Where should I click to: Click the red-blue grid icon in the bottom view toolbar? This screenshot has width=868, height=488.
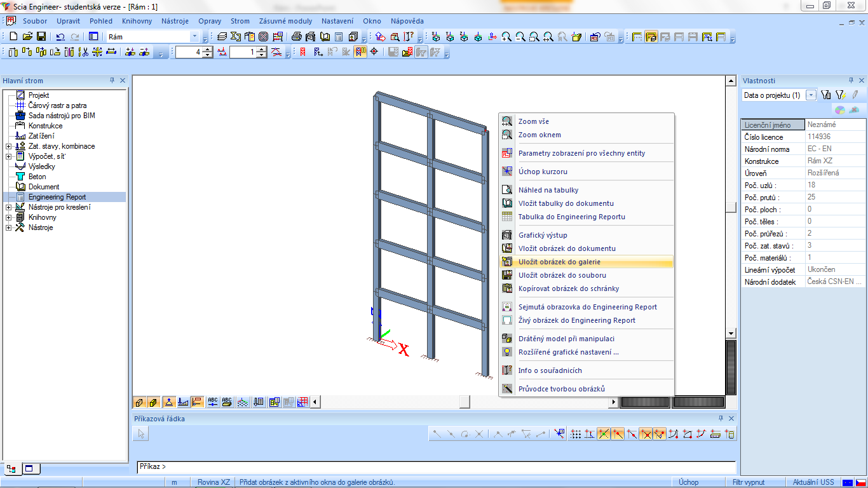click(x=302, y=402)
